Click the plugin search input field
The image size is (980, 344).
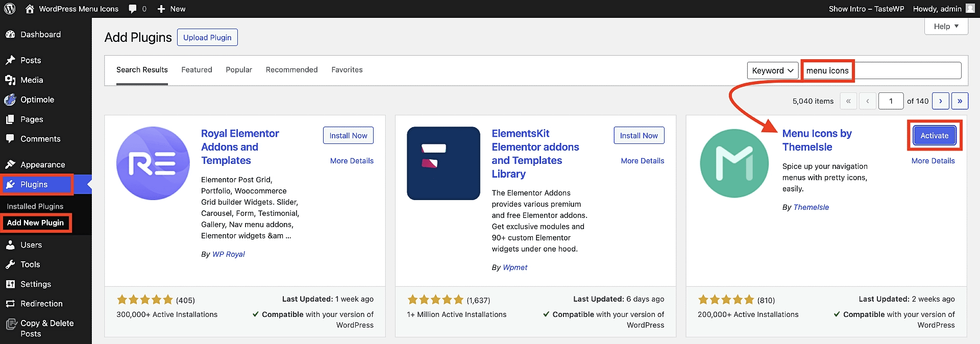881,70
